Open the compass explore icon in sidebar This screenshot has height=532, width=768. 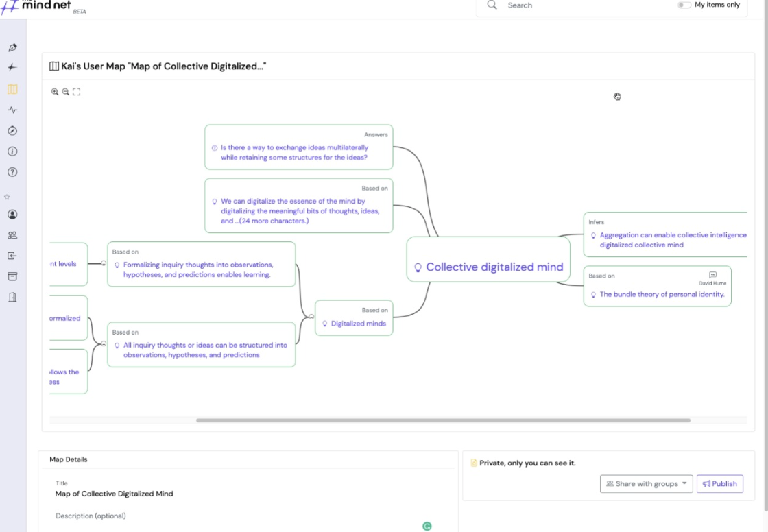coord(13,131)
